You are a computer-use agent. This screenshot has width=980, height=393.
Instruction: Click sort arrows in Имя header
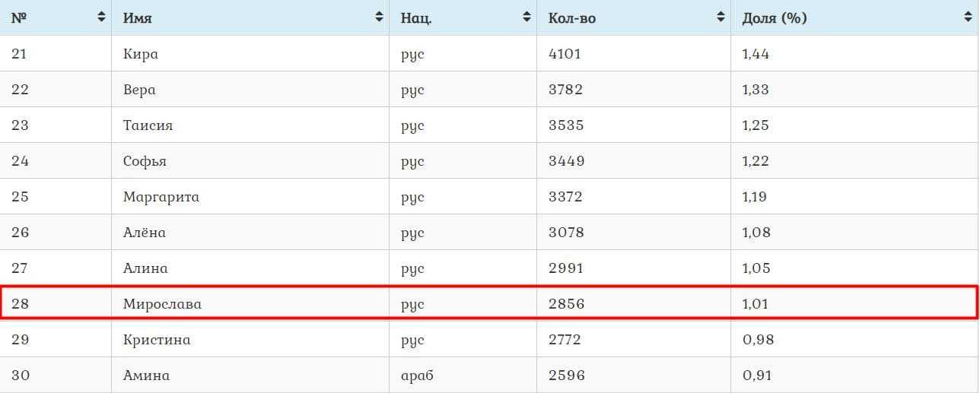pyautogui.click(x=379, y=17)
